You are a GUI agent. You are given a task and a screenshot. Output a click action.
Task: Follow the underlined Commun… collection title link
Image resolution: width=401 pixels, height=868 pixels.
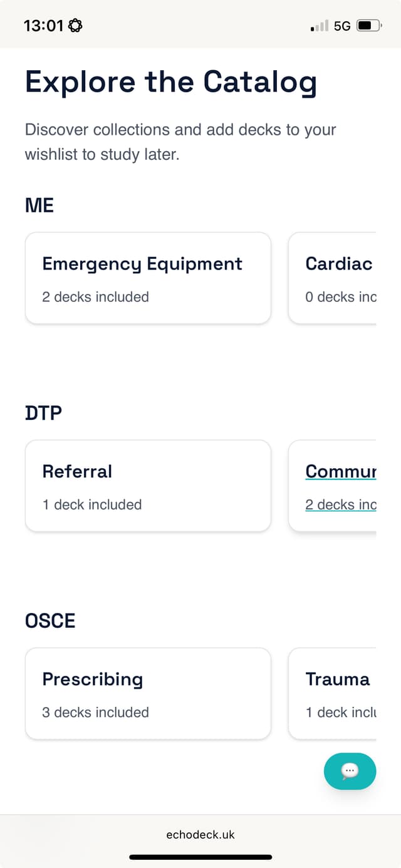340,471
